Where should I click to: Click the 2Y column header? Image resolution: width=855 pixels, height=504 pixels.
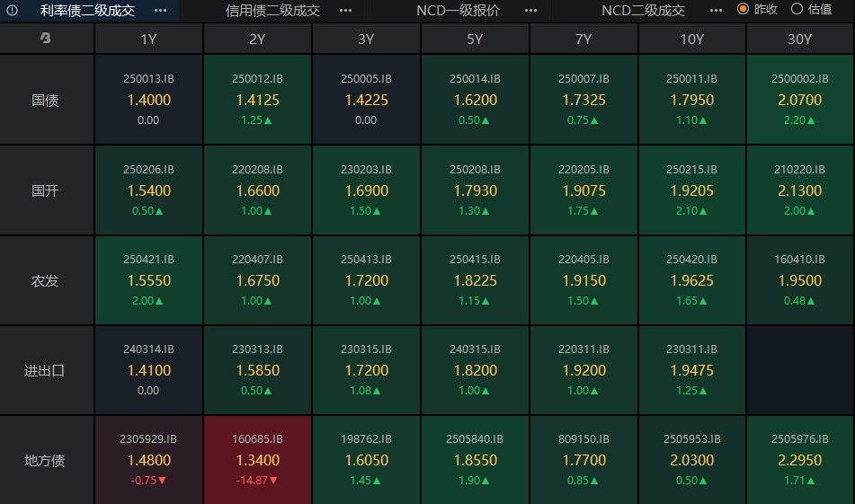coord(257,39)
